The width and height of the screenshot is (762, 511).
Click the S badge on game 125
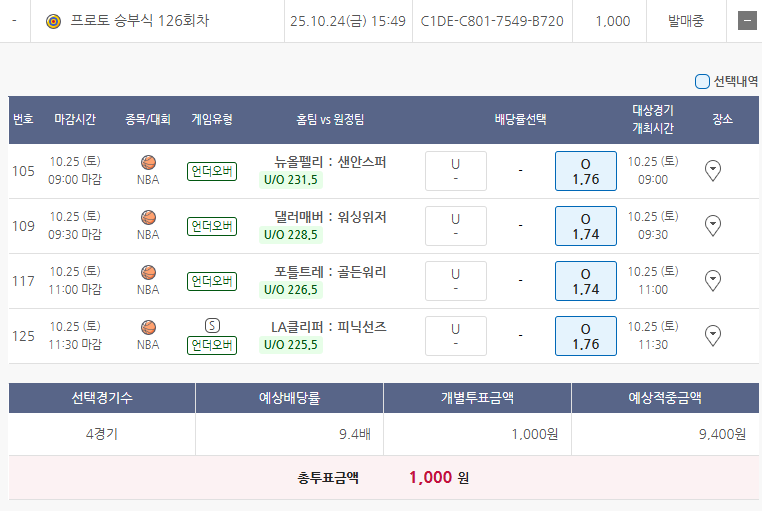(212, 325)
